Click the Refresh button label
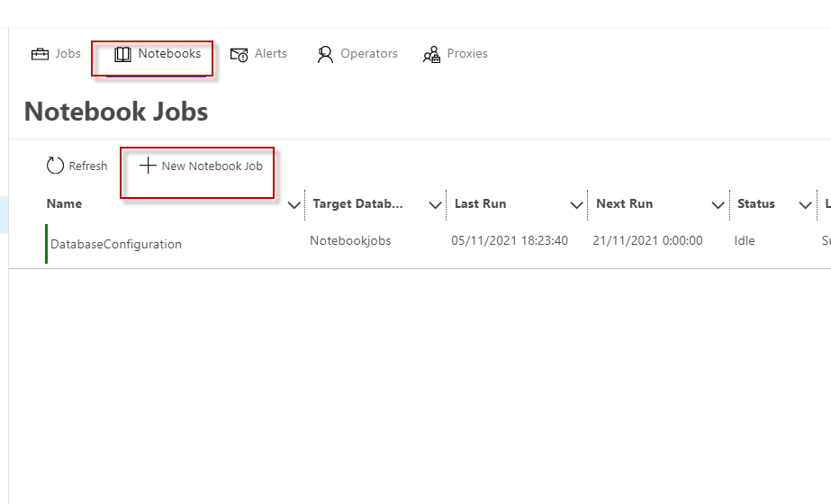This screenshot has width=831, height=504. coord(88,166)
